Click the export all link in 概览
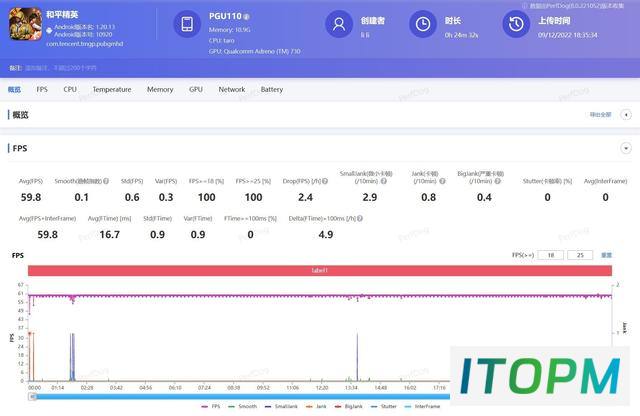The image size is (640, 416). click(x=600, y=115)
